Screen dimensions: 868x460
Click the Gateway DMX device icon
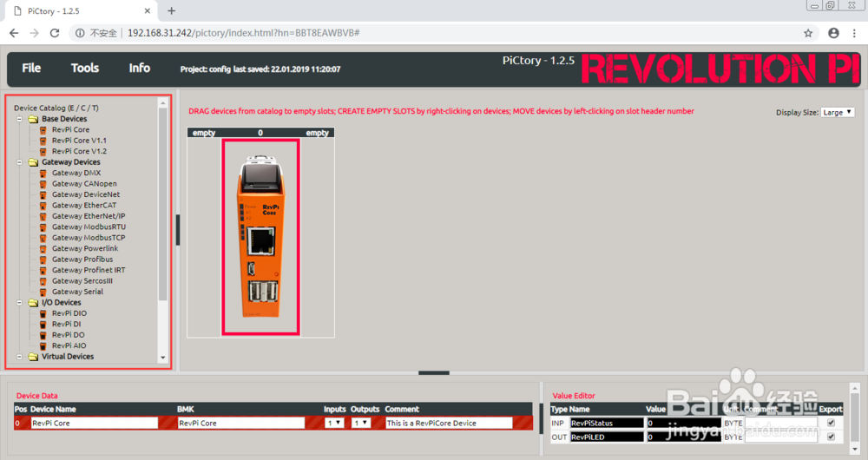pos(43,174)
